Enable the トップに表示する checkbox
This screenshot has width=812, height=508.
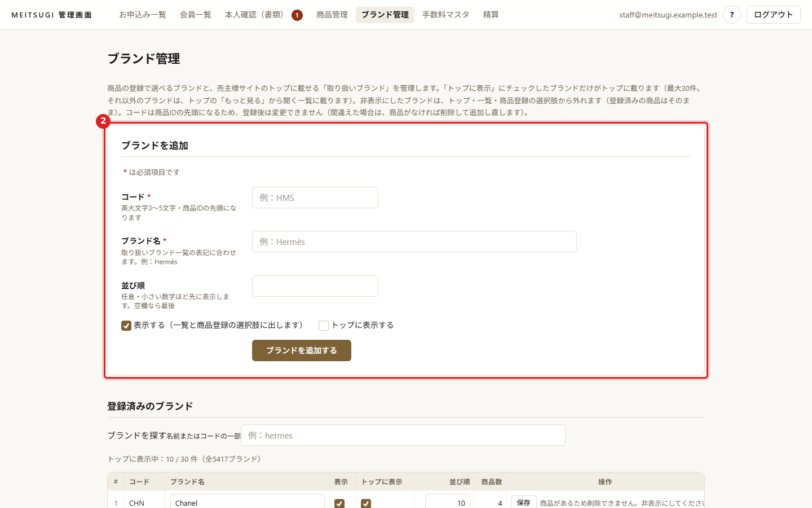click(324, 326)
